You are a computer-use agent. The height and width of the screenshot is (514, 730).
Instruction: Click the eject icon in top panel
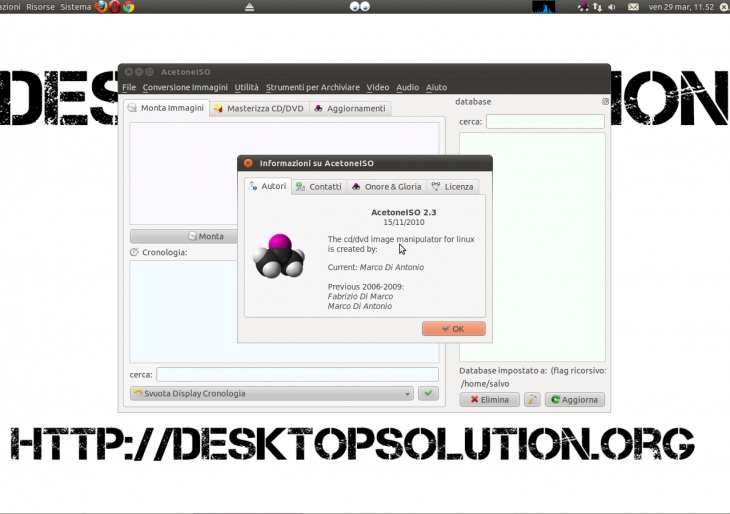249,7
